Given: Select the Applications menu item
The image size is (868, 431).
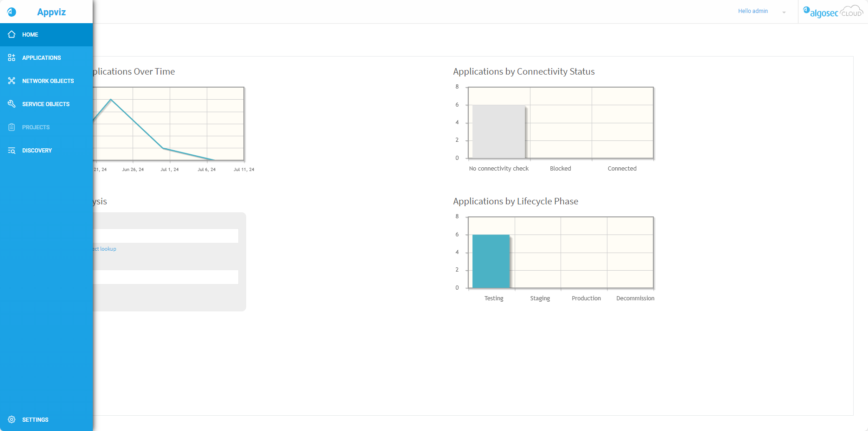Looking at the screenshot, I should click(x=41, y=58).
